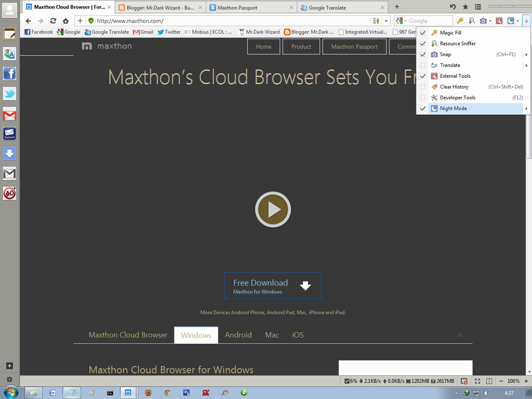The width and height of the screenshot is (532, 399).
Task: Click the Snap camera toolbar icon
Action: click(x=483, y=21)
